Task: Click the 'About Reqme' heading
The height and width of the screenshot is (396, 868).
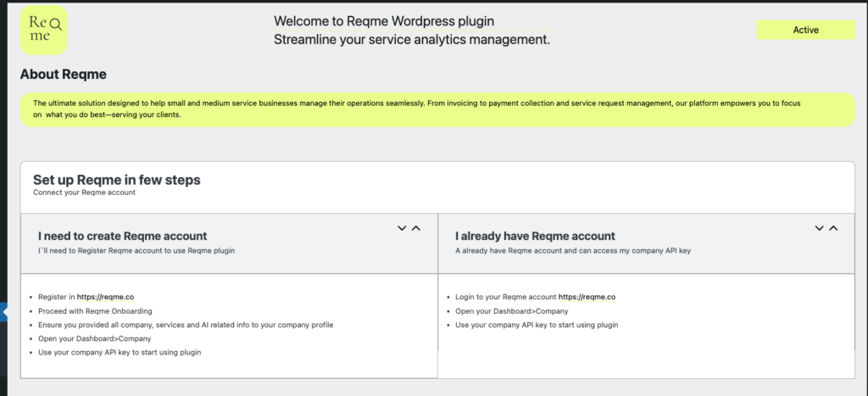Action: (x=63, y=75)
